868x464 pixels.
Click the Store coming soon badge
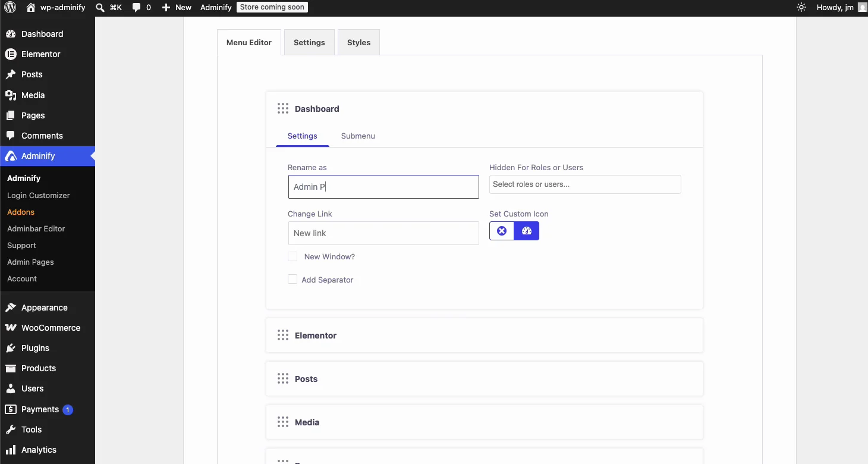click(x=272, y=8)
